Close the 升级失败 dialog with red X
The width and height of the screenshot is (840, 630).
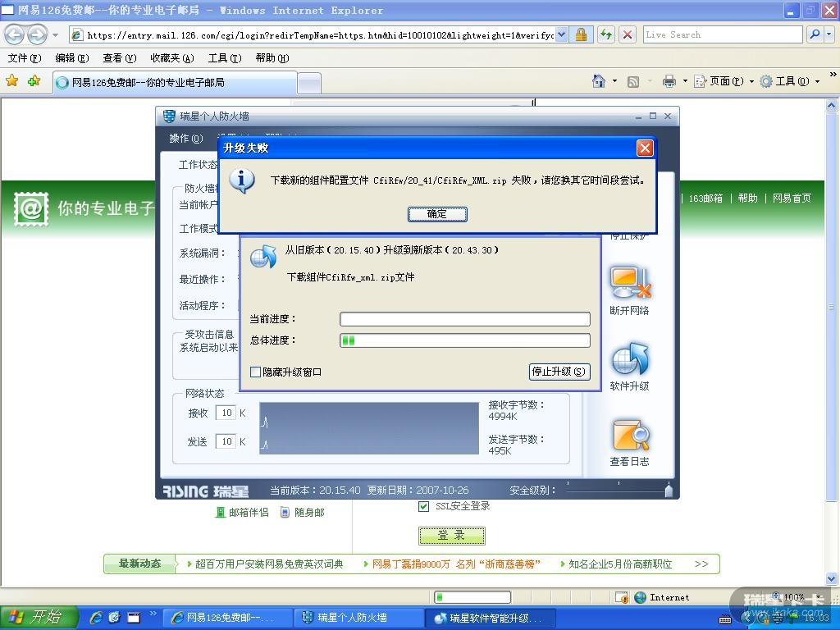tap(645, 148)
